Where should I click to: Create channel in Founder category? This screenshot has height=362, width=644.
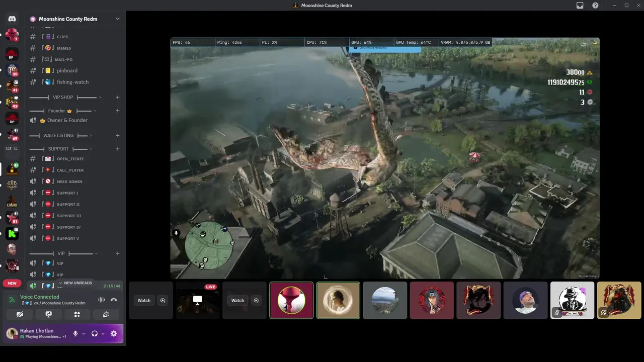click(x=117, y=111)
